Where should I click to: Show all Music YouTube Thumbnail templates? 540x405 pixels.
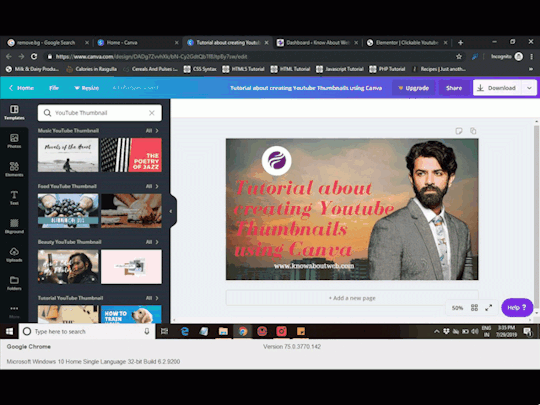[152, 131]
